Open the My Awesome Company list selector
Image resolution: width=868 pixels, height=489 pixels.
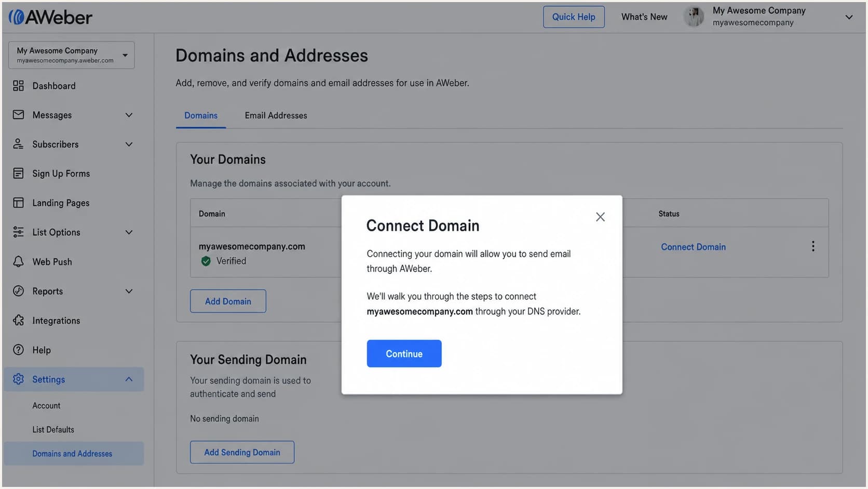click(x=72, y=55)
